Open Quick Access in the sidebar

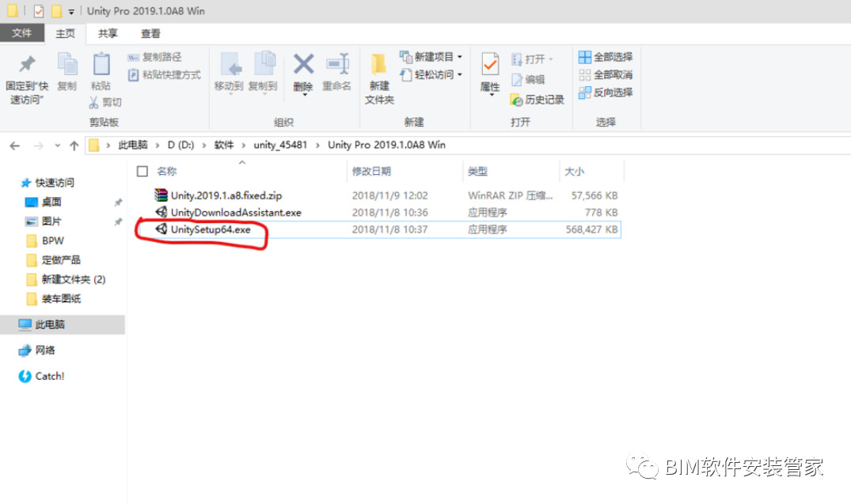click(x=47, y=183)
